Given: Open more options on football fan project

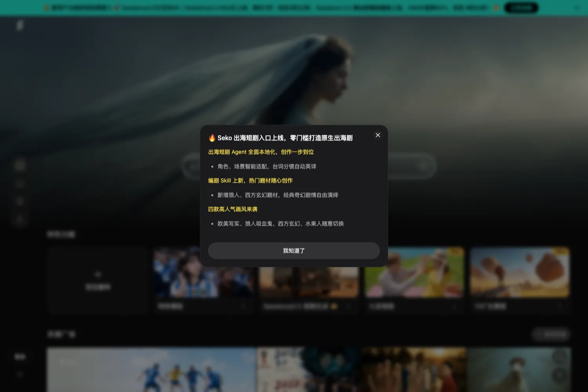Looking at the screenshot, I should coord(243,306).
